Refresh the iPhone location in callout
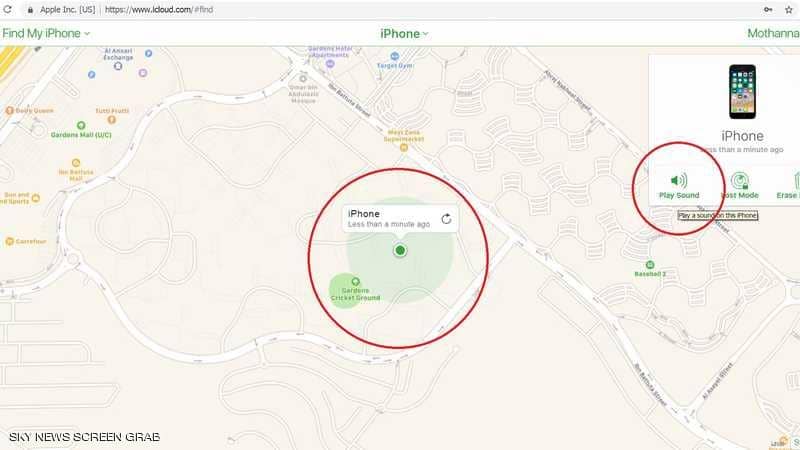 [x=446, y=219]
